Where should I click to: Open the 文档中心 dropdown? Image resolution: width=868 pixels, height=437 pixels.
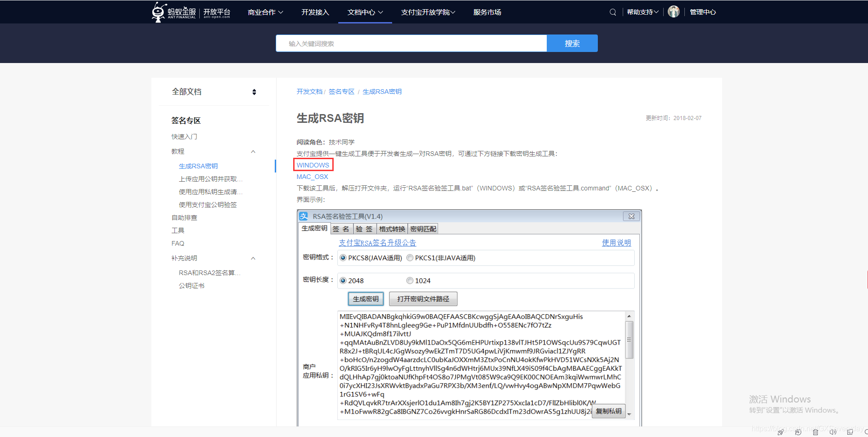[365, 12]
